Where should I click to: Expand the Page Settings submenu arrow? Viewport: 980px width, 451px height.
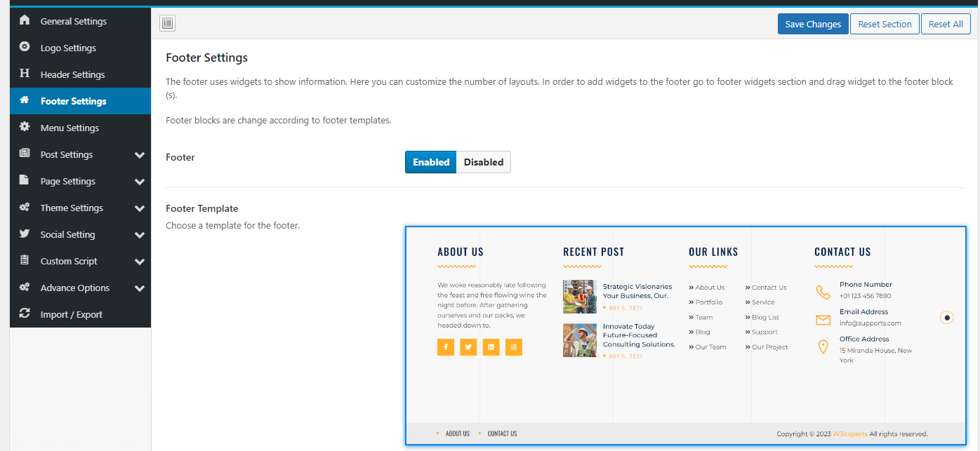click(139, 182)
